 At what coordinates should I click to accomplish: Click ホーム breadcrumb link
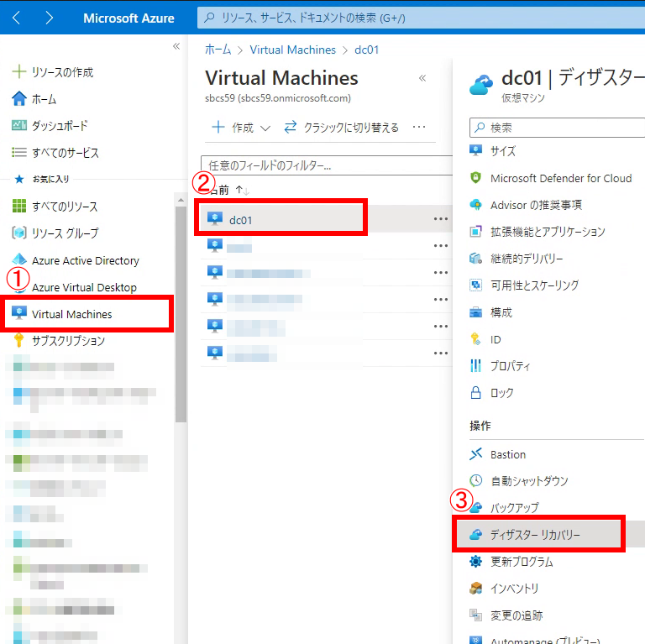click(218, 50)
